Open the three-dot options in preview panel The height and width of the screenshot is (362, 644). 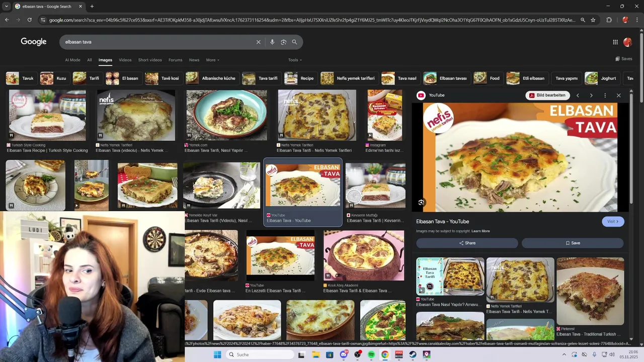[x=605, y=96]
